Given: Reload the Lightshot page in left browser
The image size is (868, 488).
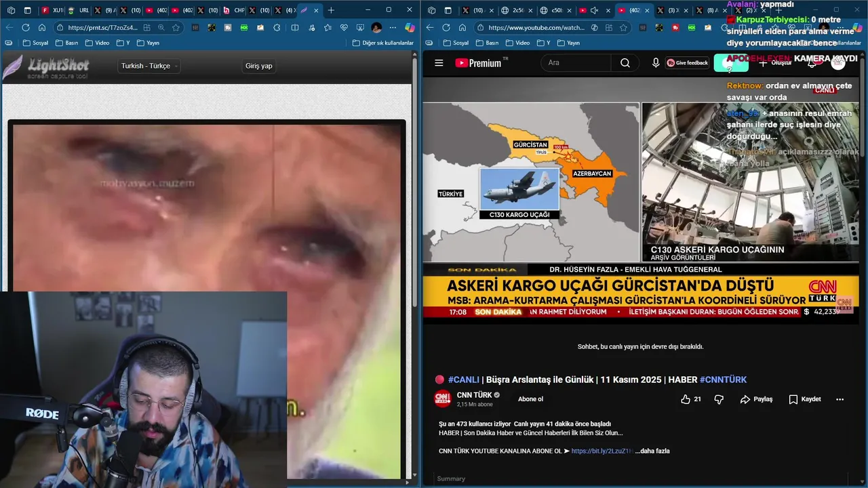Looking at the screenshot, I should 26,28.
